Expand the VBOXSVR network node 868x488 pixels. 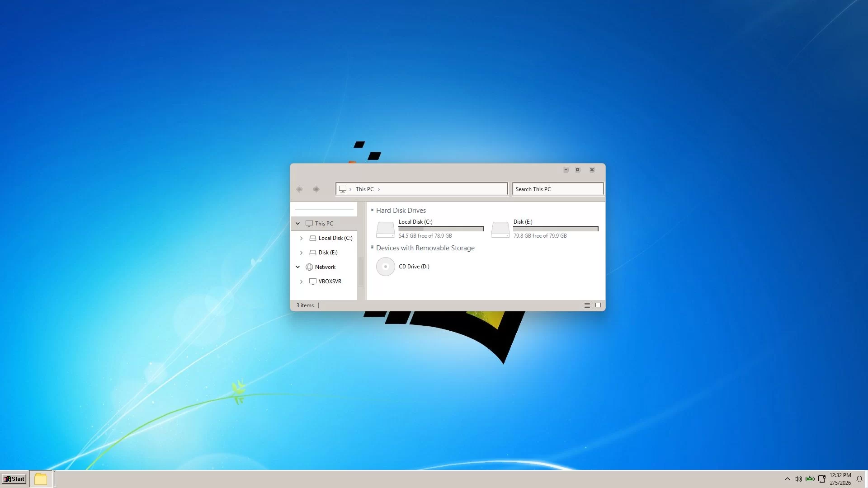click(302, 282)
